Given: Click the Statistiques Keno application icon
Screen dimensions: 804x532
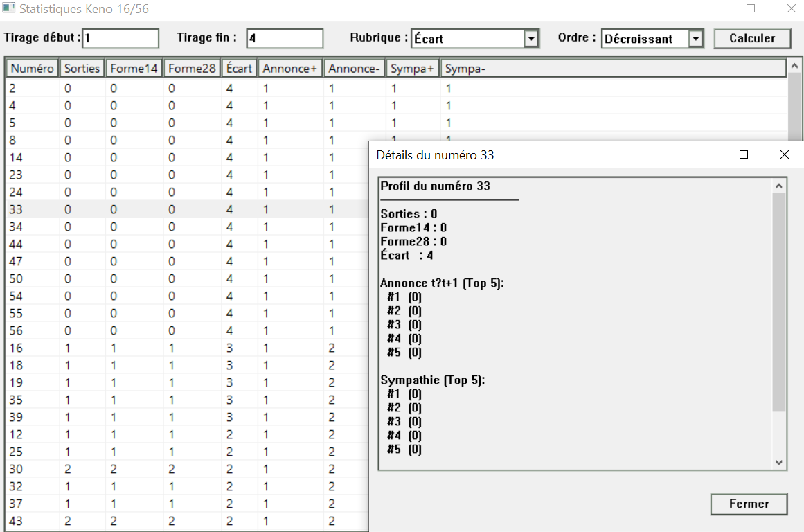Looking at the screenshot, I should click(8, 8).
